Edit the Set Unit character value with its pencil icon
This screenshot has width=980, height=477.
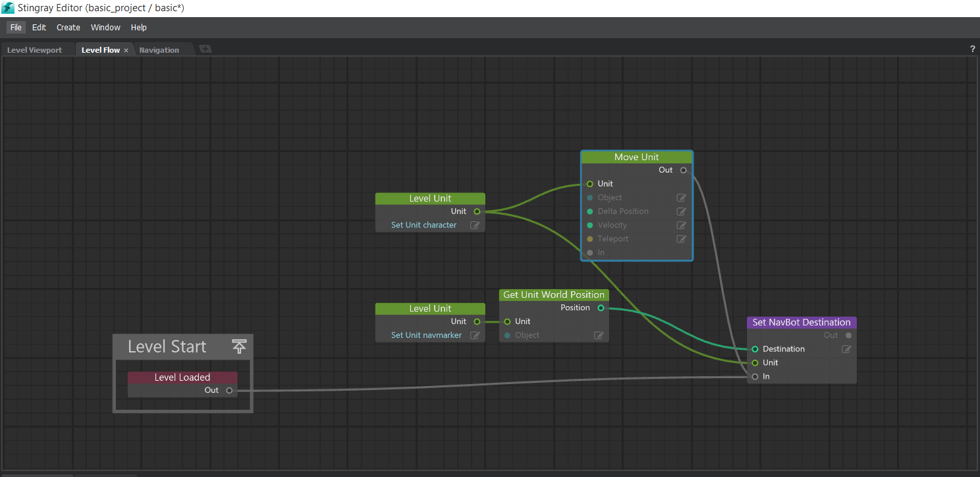[475, 225]
